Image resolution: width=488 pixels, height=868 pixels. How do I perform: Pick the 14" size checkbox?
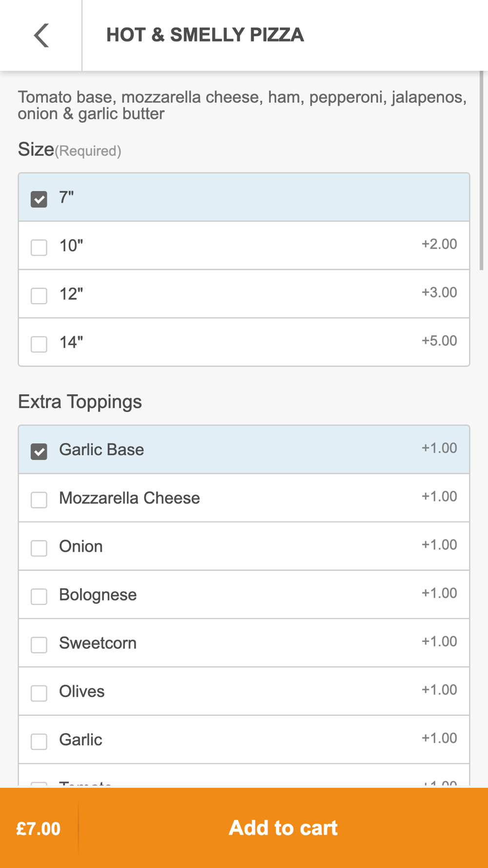coord(39,344)
